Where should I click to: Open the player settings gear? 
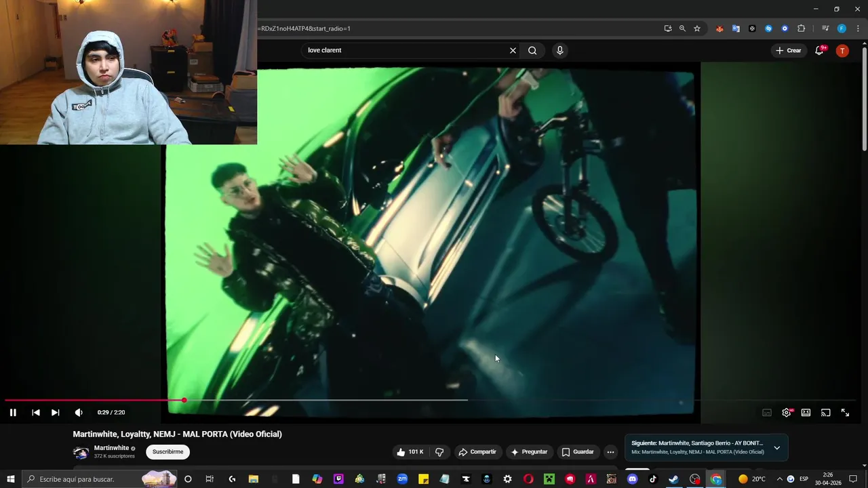tap(787, 412)
